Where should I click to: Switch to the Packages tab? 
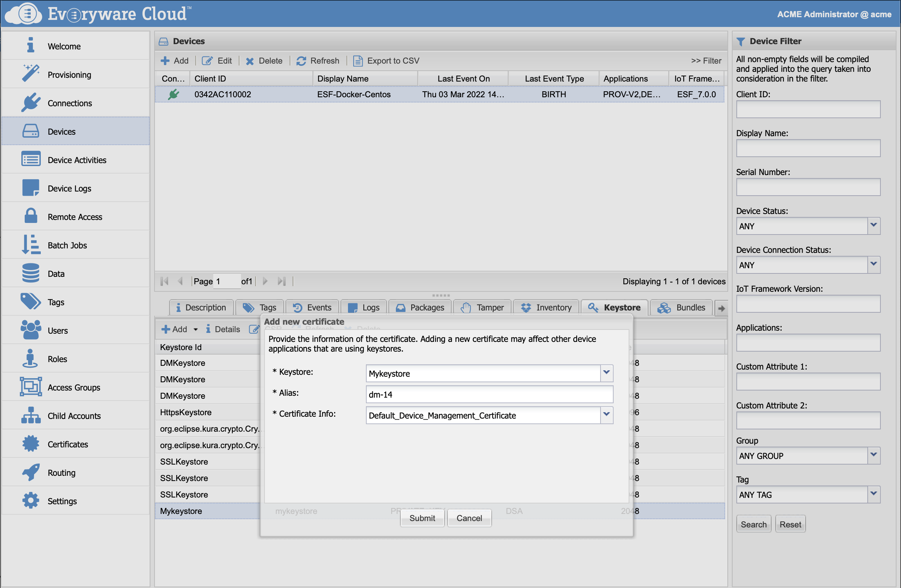pyautogui.click(x=420, y=307)
